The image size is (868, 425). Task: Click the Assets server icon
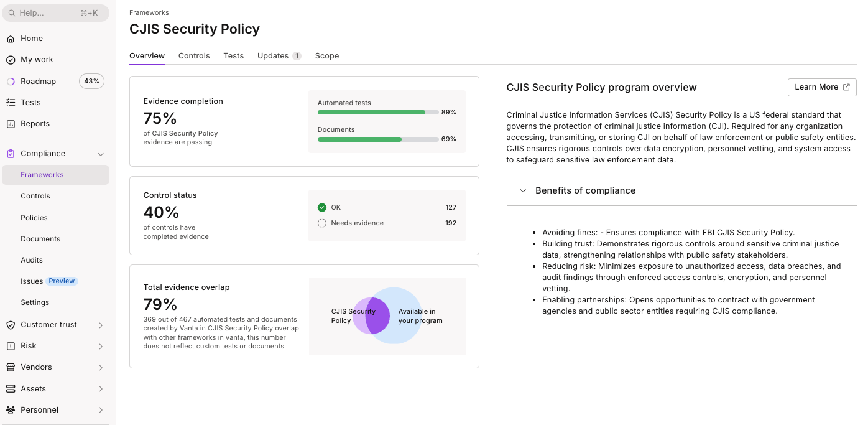[x=11, y=389]
